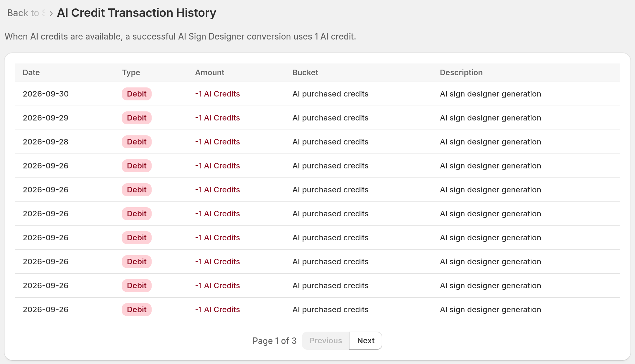Click description text in 2026-09-29 row

click(491, 118)
